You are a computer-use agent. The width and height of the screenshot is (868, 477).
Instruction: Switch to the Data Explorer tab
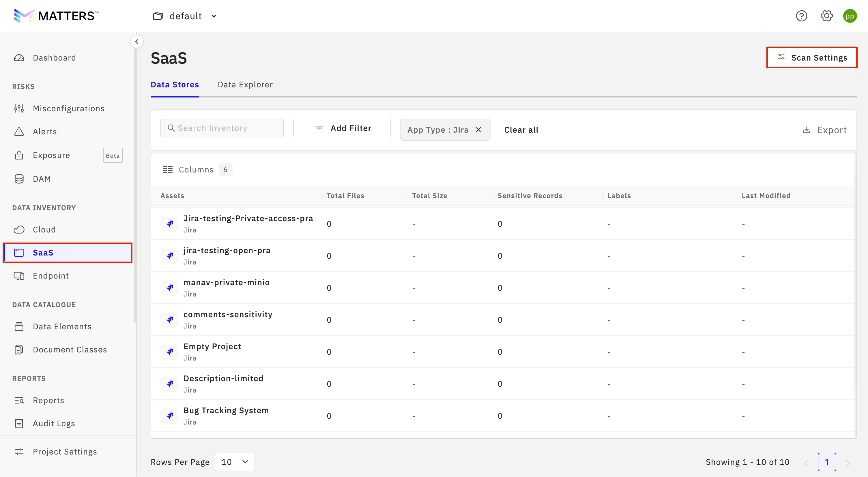pos(245,84)
